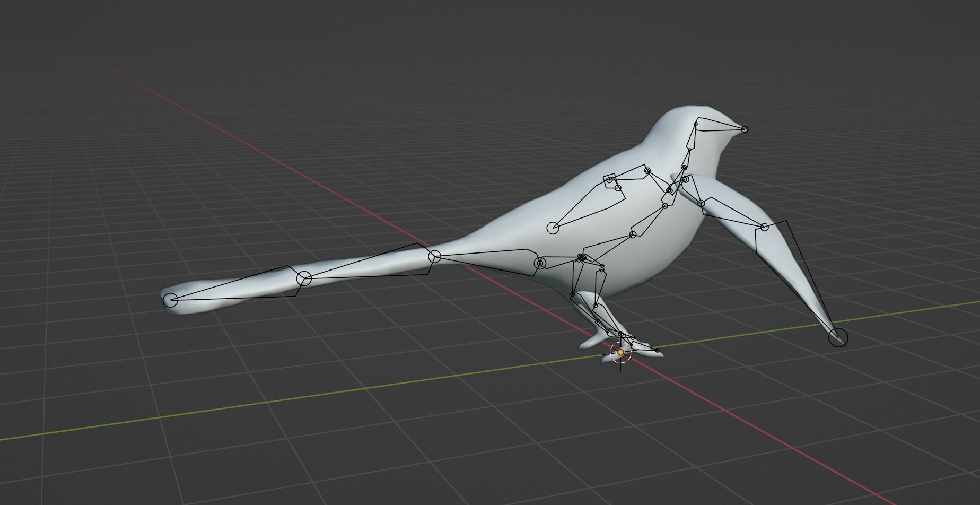Select the folded wing's tip joint circle on the body
The height and width of the screenshot is (505, 980).
pyautogui.click(x=553, y=228)
